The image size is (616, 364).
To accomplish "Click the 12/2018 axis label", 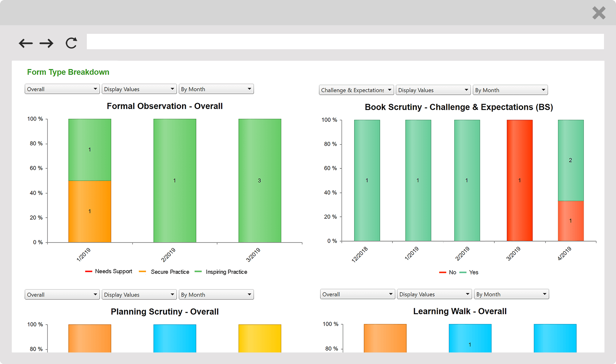I will coord(360,254).
